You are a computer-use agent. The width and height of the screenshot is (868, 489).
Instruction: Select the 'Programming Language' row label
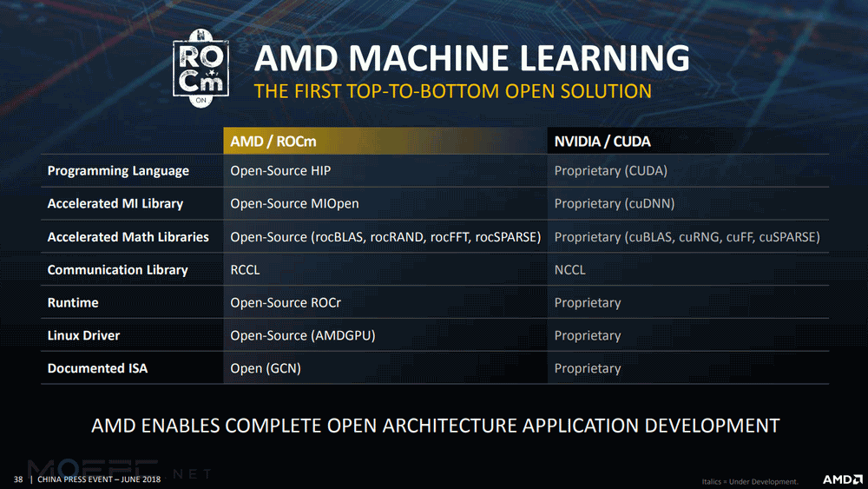point(118,170)
